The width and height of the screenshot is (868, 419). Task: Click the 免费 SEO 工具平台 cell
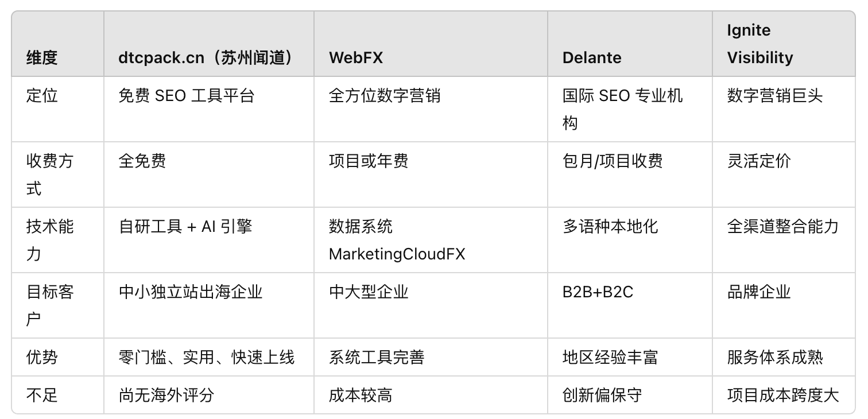186,95
